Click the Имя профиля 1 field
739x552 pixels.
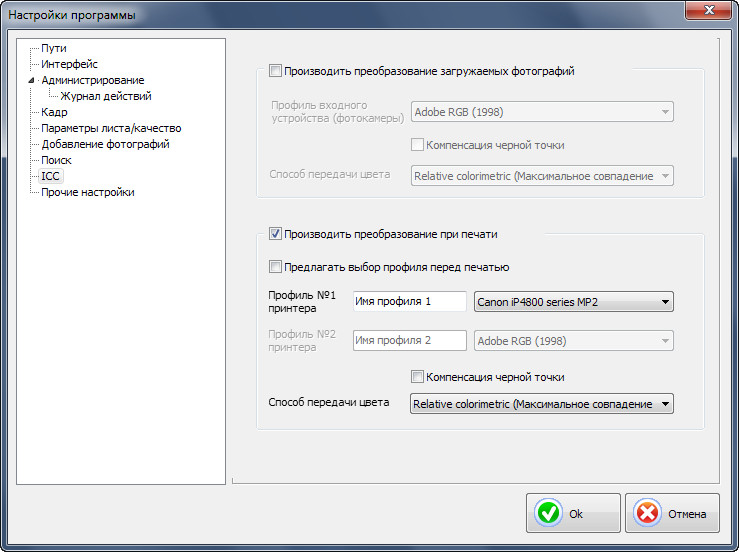pyautogui.click(x=410, y=301)
